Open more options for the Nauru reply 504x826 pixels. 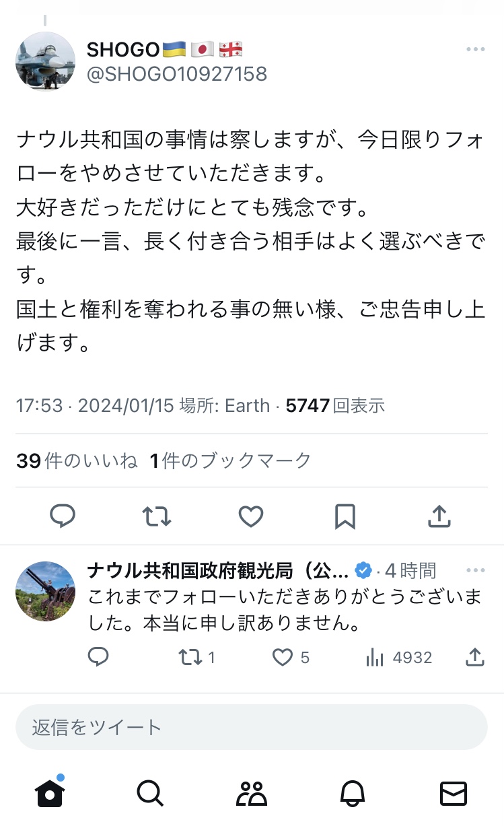[x=475, y=571]
